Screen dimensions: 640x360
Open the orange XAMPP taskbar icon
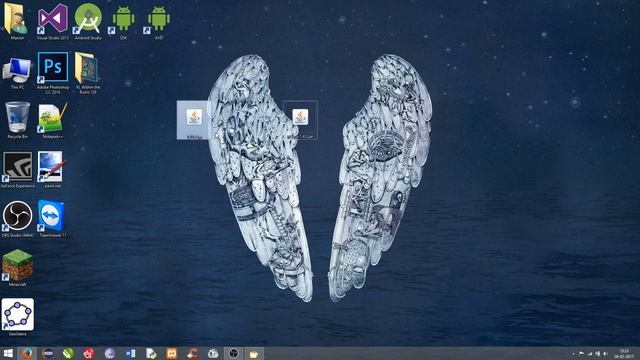click(171, 353)
